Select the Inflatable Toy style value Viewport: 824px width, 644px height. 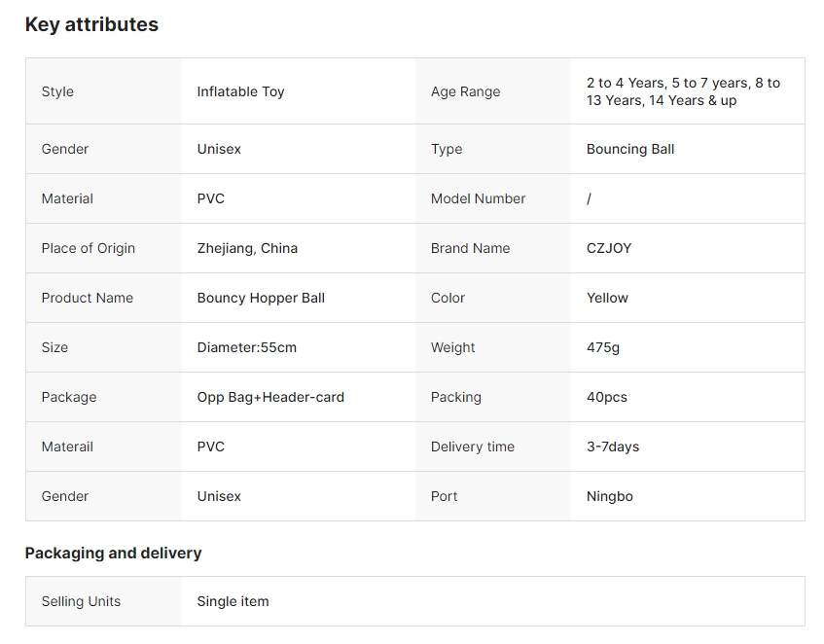240,91
